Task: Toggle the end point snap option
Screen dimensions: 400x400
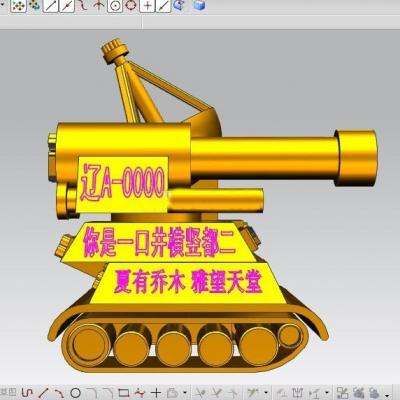Action: tap(50, 6)
